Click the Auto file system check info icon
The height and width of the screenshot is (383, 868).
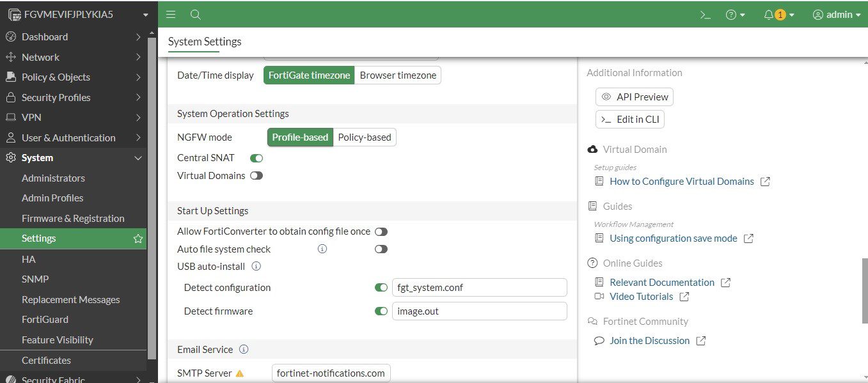(x=322, y=249)
